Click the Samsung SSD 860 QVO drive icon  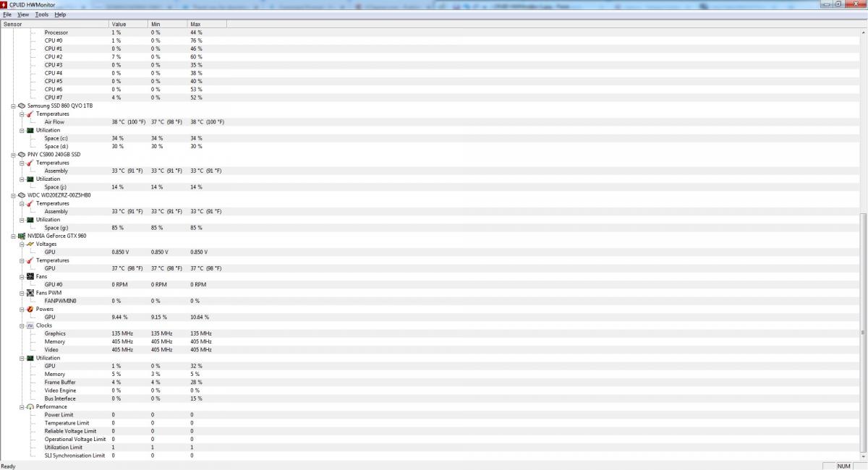click(x=22, y=106)
